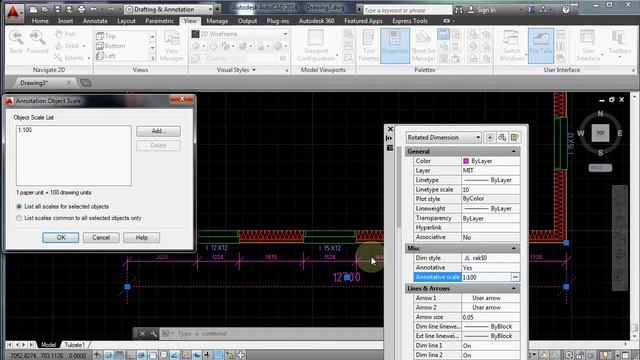Click the Save As icon in quick access toolbar
The width and height of the screenshot is (640, 360).
pyautogui.click(x=69, y=9)
